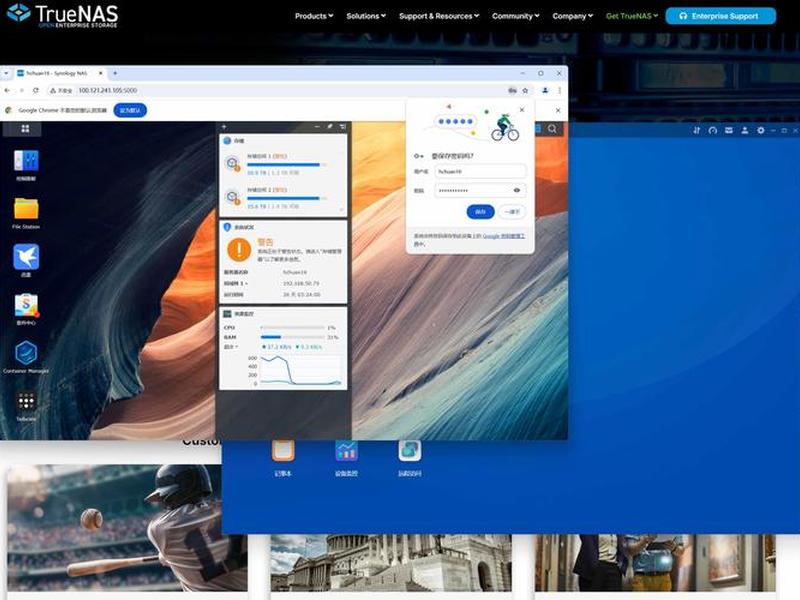Open the device monitoring chart app icon
Viewport: 800px width, 600px height.
click(346, 451)
